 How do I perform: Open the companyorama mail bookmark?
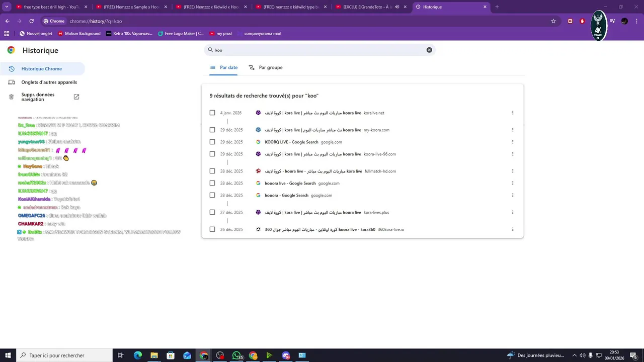point(258,34)
